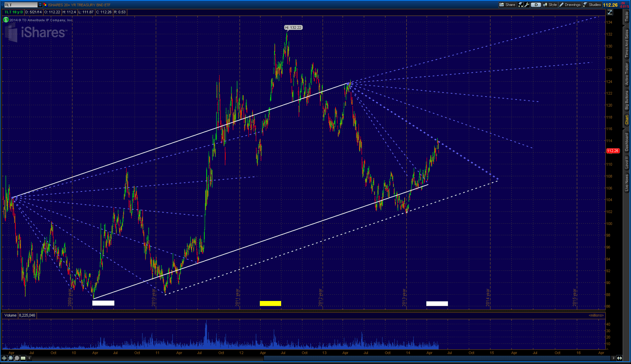Screen dimensions: 631x364
Task: Open the Drawings menu
Action: click(570, 5)
